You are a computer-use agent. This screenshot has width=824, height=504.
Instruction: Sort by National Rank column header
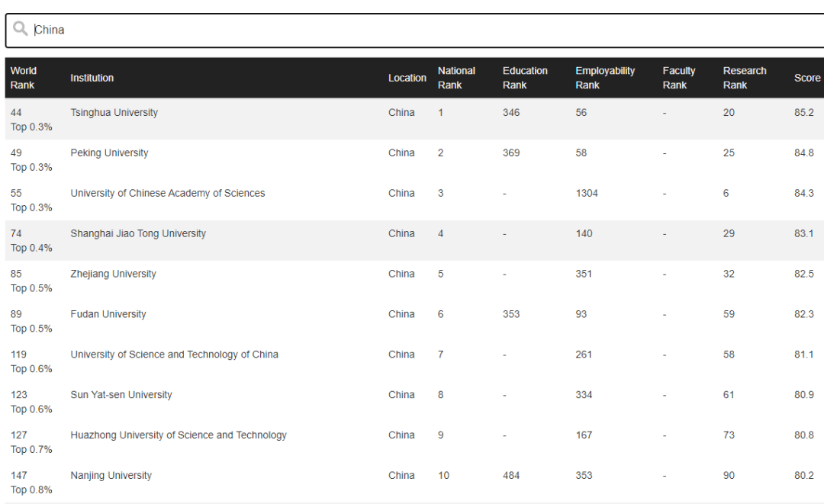(456, 78)
